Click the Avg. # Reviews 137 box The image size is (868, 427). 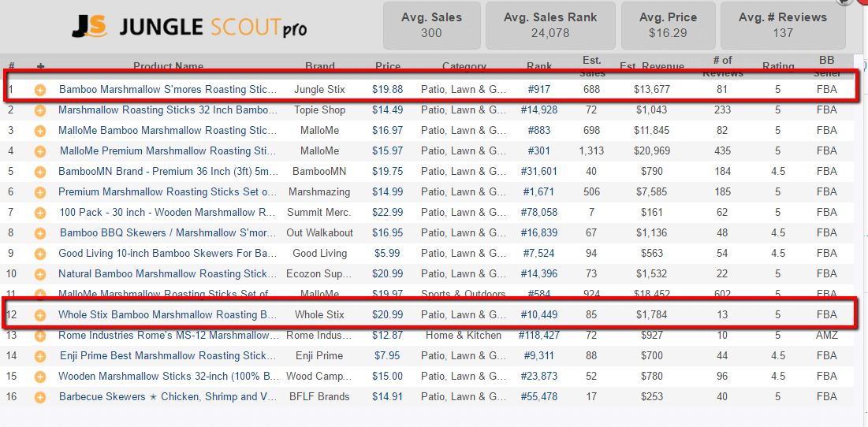[x=783, y=25]
